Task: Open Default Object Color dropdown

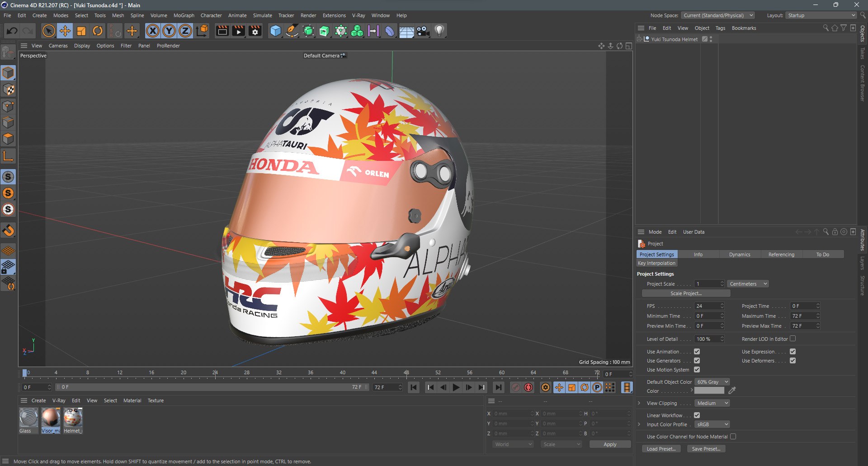Action: [712, 382]
